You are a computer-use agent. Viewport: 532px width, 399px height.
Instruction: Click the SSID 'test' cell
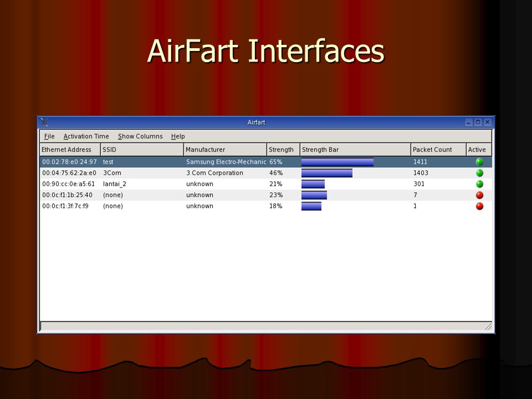(x=108, y=162)
